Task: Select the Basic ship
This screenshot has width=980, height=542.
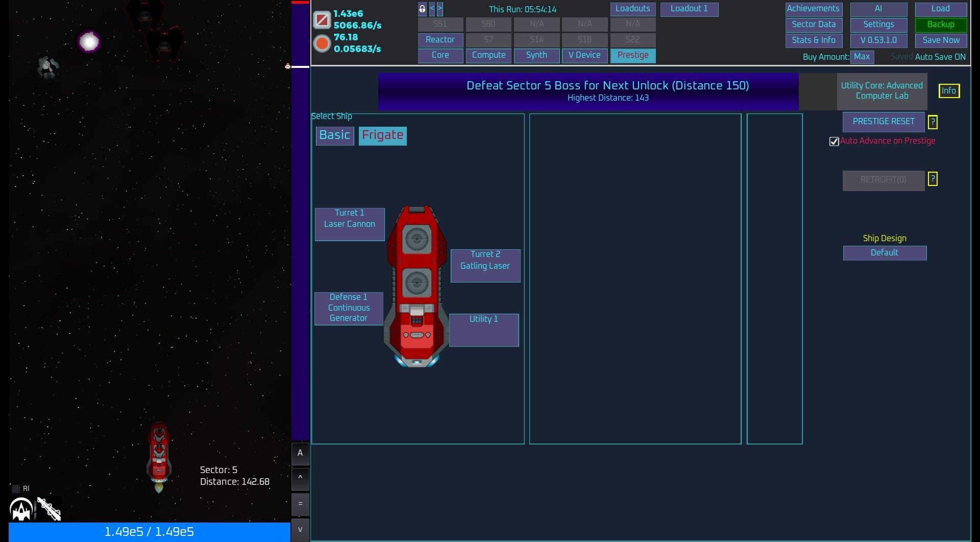Action: point(335,135)
